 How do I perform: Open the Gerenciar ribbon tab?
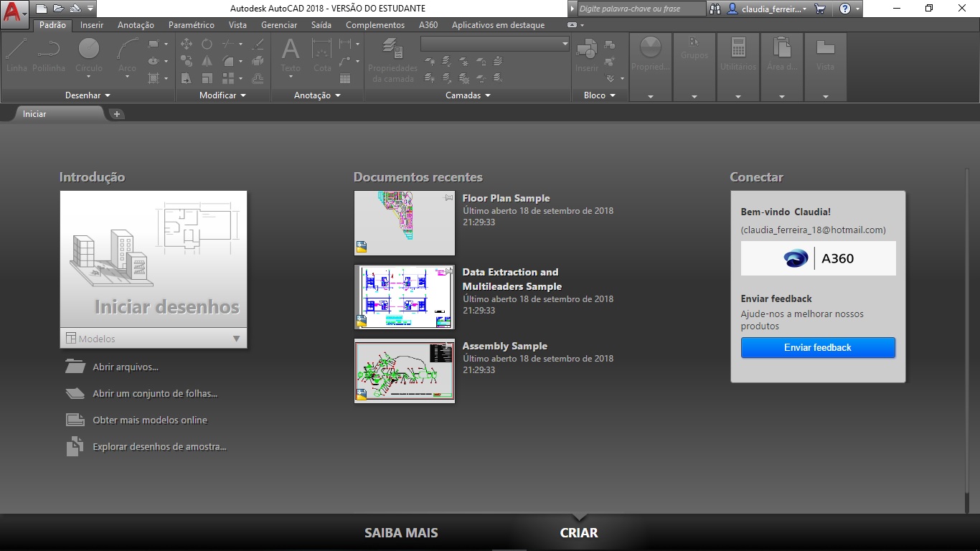(x=279, y=25)
